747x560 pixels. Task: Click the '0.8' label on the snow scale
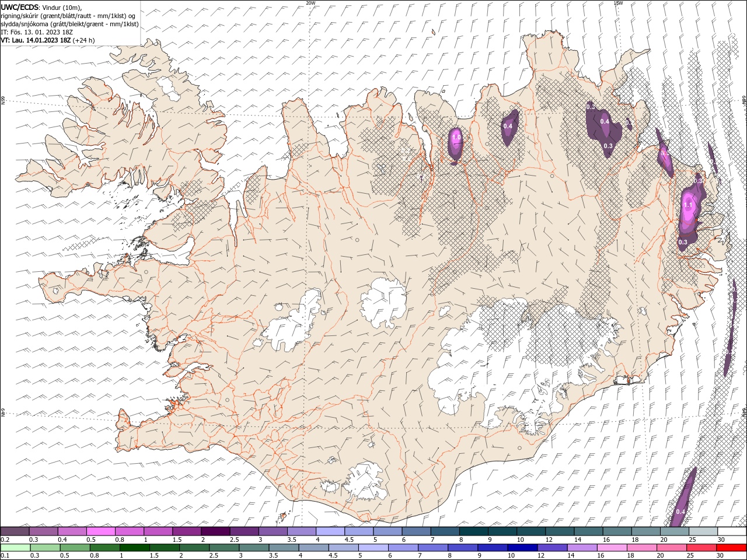point(119,540)
